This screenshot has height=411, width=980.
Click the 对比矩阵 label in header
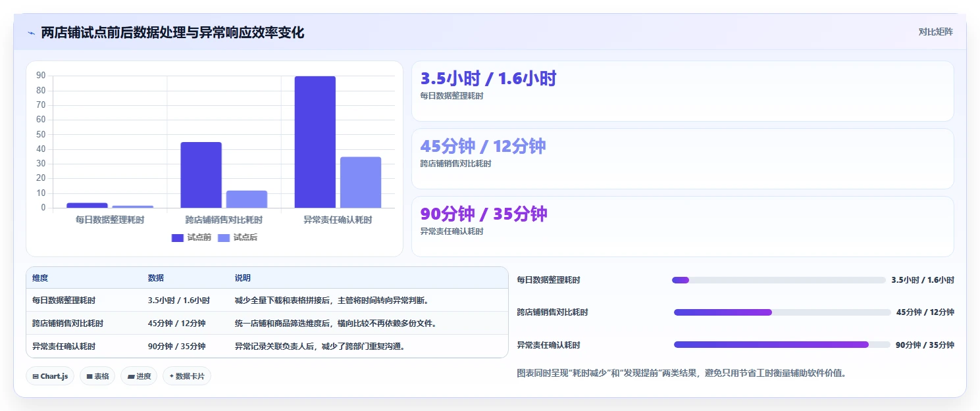coord(935,32)
